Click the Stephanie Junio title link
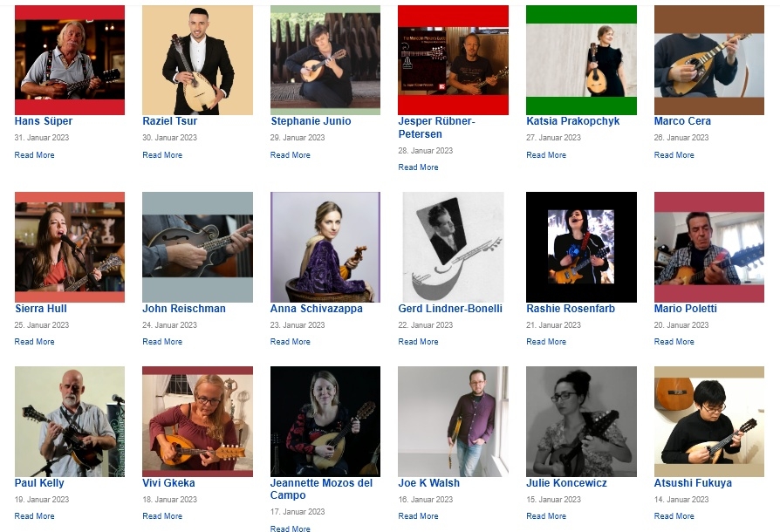The height and width of the screenshot is (532, 780). 311,121
